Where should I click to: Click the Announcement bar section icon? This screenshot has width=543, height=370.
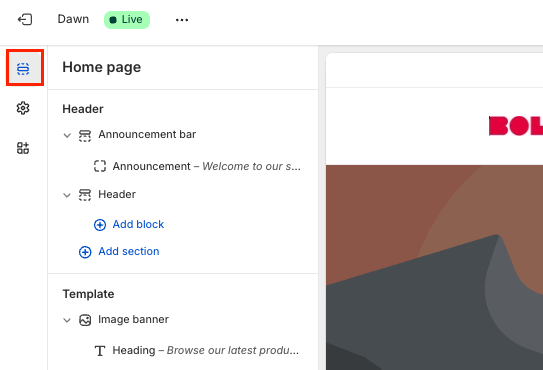point(85,135)
